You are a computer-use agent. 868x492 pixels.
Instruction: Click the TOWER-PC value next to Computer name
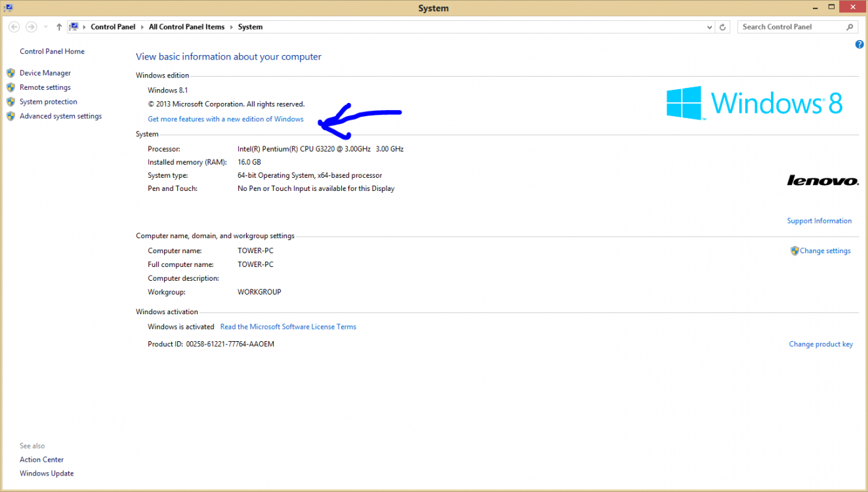point(255,251)
